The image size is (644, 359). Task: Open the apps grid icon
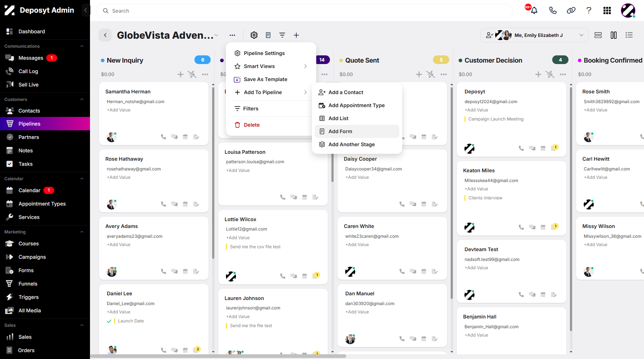tap(607, 10)
